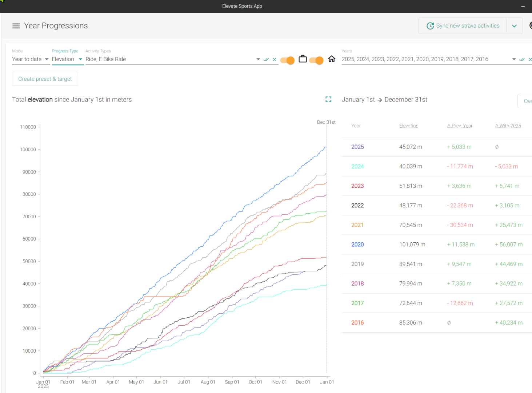The image size is (532, 393).
Task: Open the hamburger navigation menu
Action: [16, 26]
